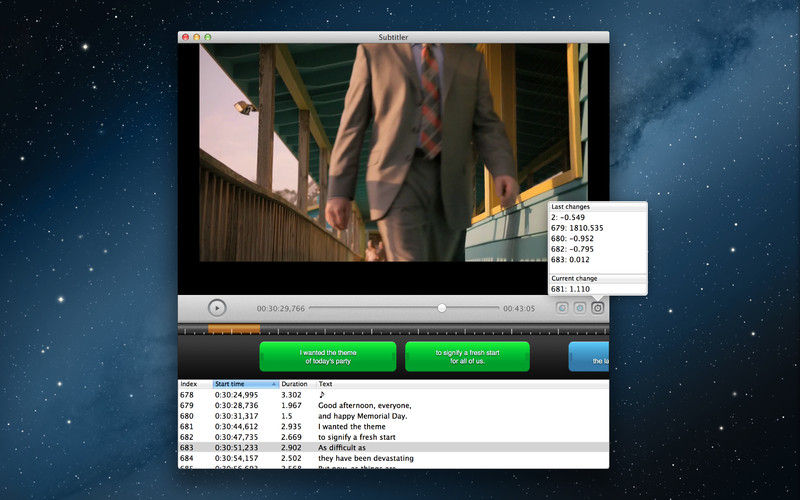The height and width of the screenshot is (500, 800).
Task: Click duration value 2.669
Action: click(x=291, y=437)
